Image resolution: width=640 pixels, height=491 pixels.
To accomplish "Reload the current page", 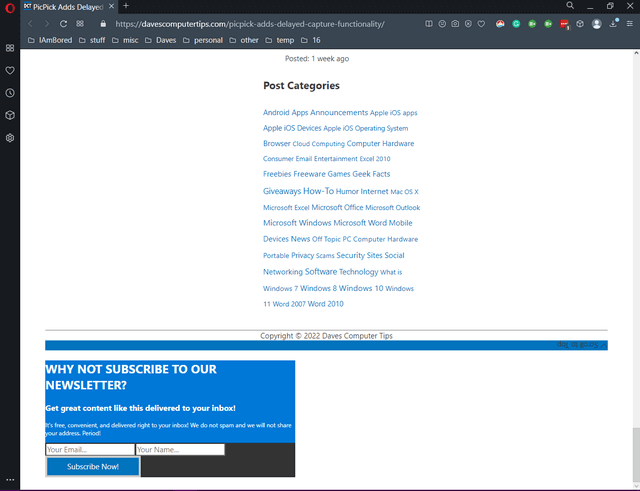I will coord(63,24).
